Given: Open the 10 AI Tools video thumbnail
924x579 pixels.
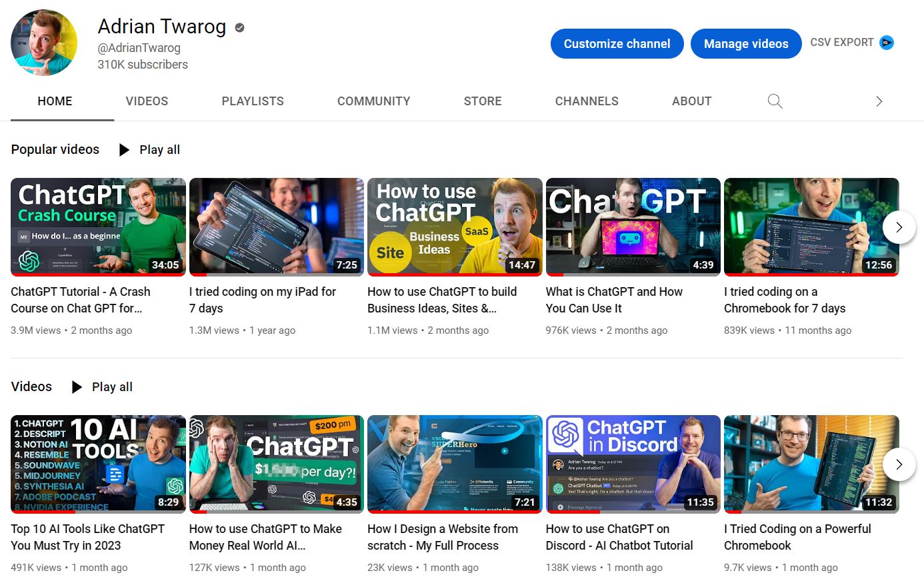Looking at the screenshot, I should (x=99, y=464).
